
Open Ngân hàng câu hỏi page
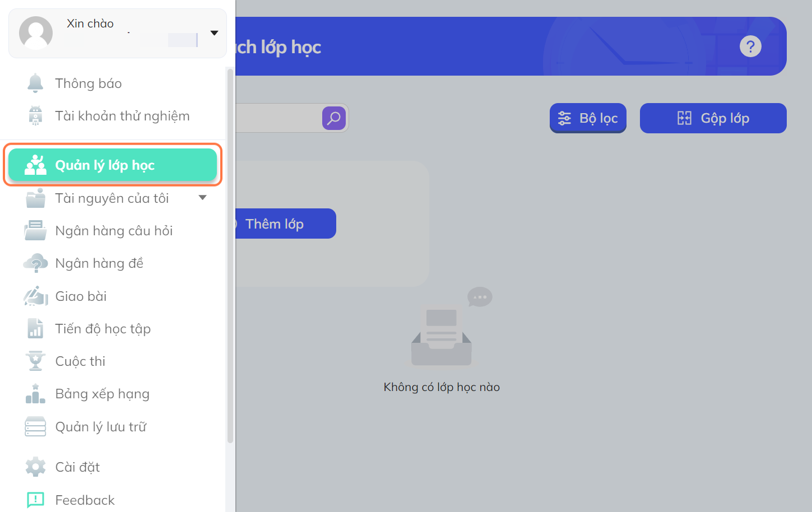coord(114,231)
